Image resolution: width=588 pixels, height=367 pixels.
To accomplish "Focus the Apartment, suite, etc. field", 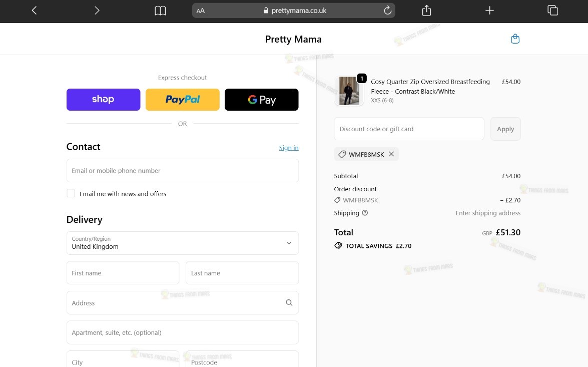I will point(182,332).
